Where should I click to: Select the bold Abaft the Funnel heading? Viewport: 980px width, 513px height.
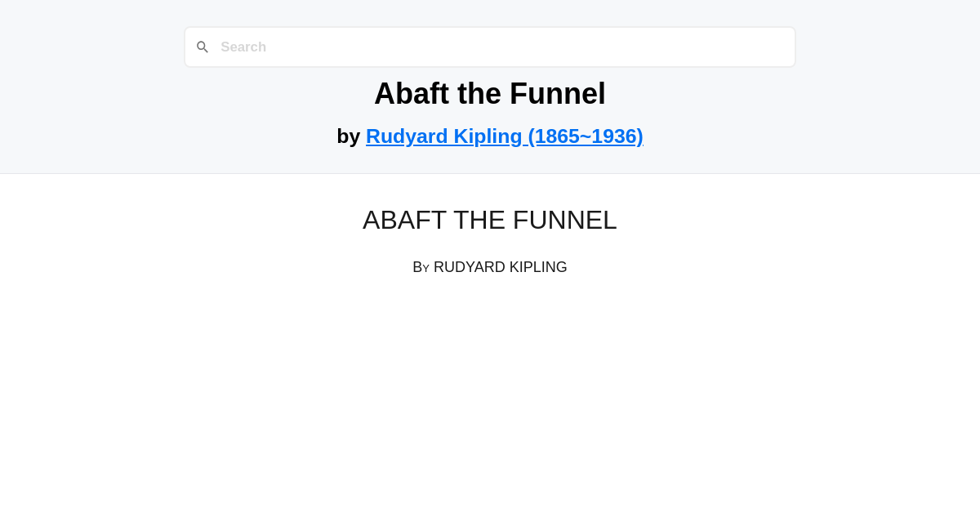point(490,93)
